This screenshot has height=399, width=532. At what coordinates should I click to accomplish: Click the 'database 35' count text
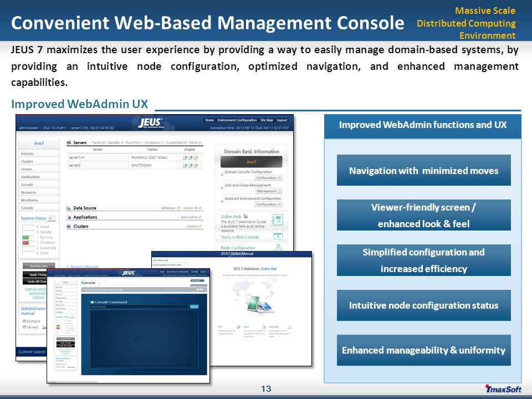[x=171, y=208]
